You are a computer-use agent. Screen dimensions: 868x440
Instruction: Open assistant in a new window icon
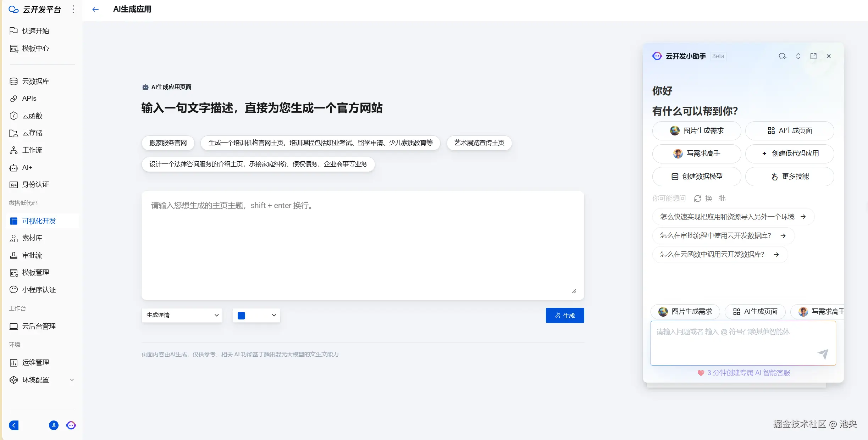[813, 56]
